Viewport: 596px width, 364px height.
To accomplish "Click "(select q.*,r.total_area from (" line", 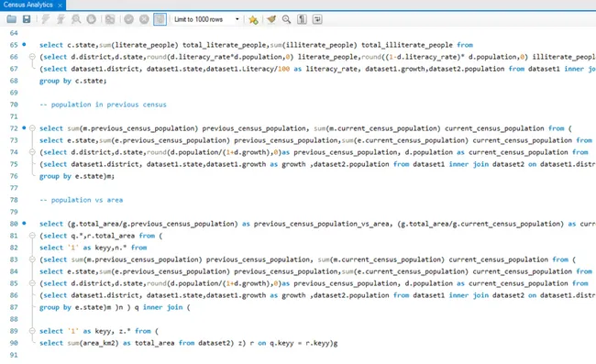I will 101,236.
